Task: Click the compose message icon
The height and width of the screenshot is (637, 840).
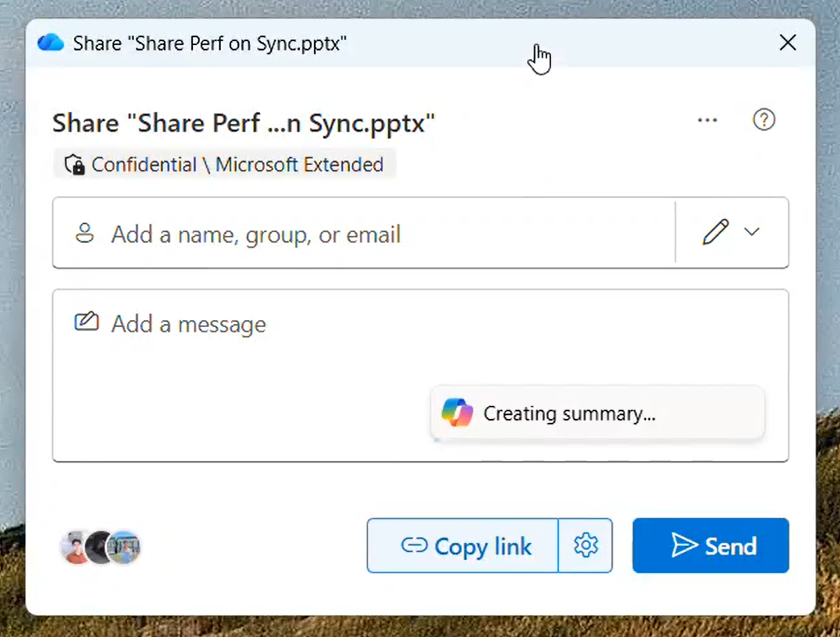Action: (86, 322)
